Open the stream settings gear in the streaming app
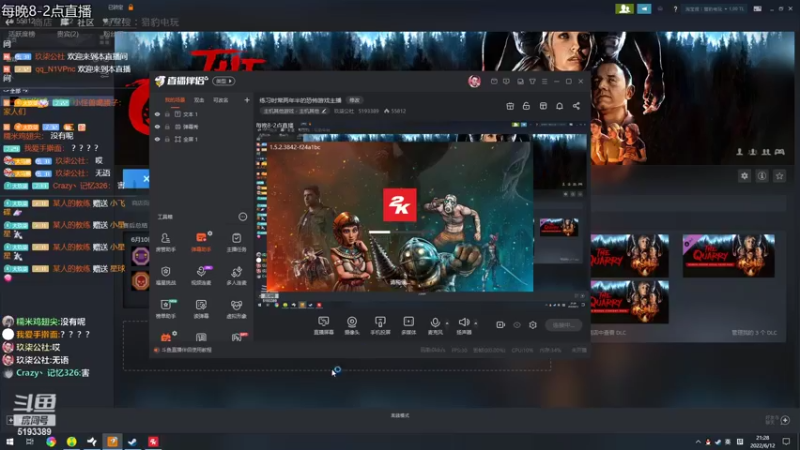The image size is (800, 450). click(533, 325)
